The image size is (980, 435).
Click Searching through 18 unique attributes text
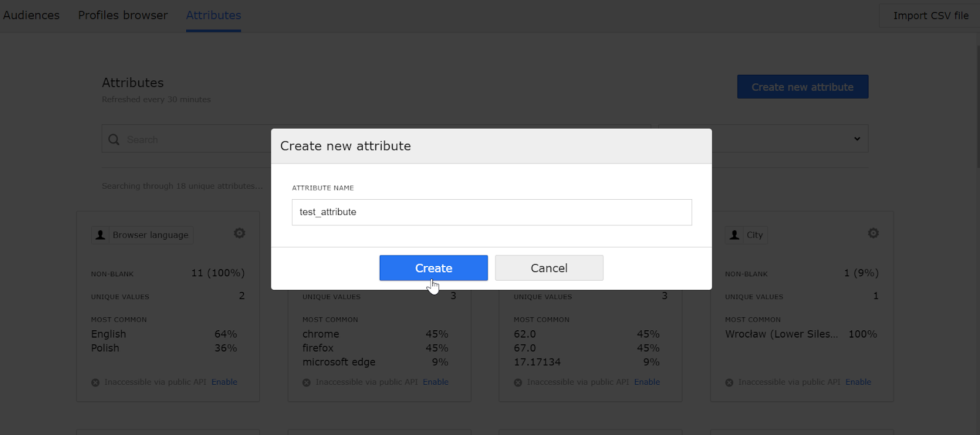[x=182, y=186]
